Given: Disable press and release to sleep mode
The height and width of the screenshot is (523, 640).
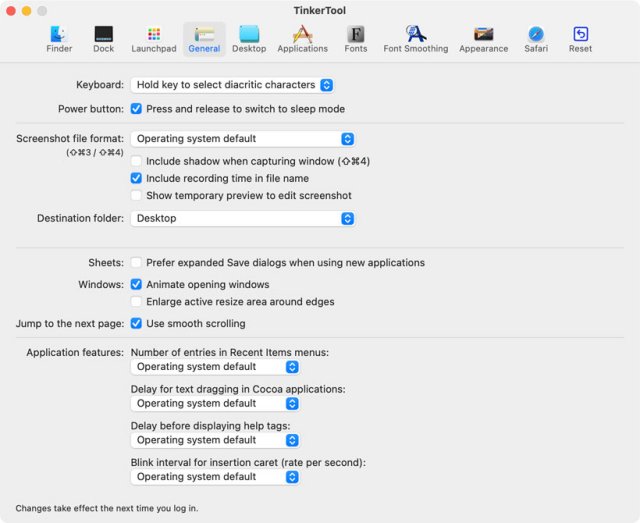Looking at the screenshot, I should (x=136, y=109).
